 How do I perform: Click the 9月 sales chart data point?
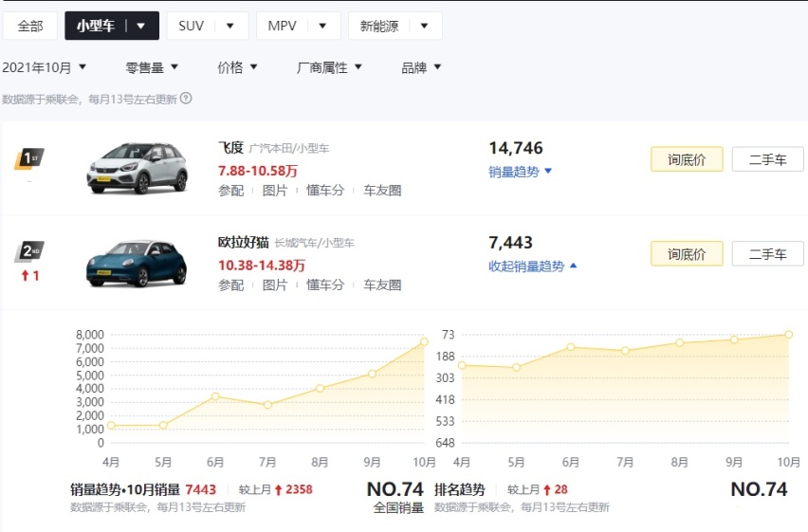tap(372, 374)
